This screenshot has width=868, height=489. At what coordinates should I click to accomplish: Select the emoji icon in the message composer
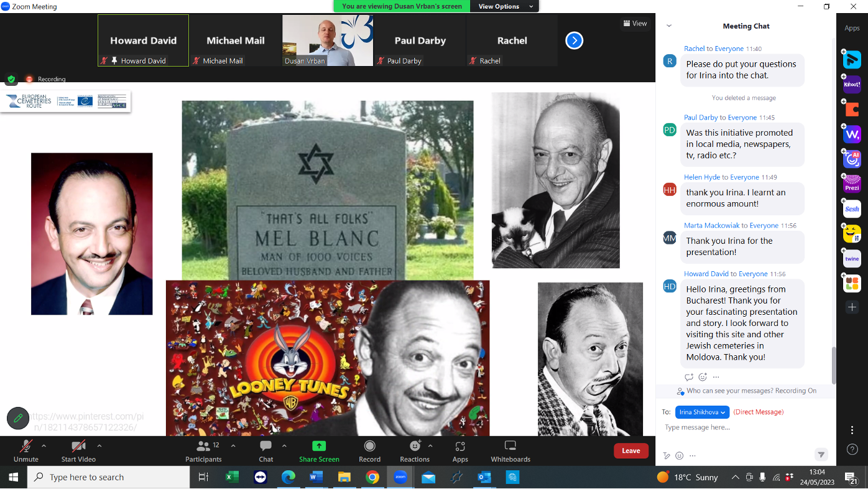680,455
